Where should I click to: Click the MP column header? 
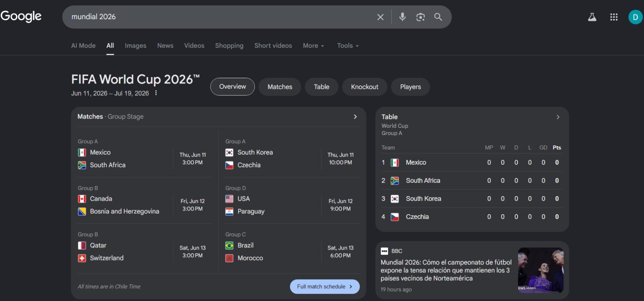point(489,148)
